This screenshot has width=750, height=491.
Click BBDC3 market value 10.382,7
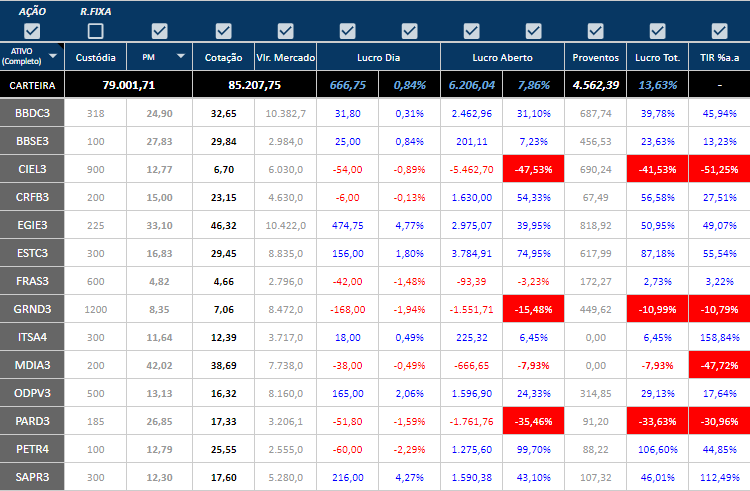tap(286, 113)
